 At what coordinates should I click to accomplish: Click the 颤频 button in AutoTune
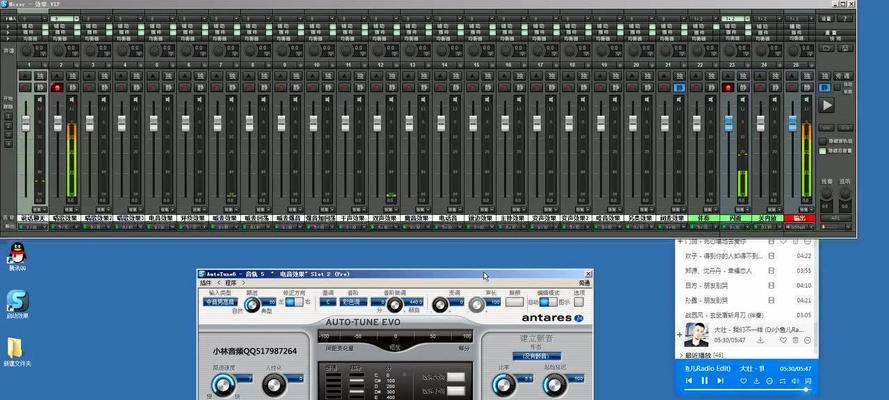(x=514, y=302)
